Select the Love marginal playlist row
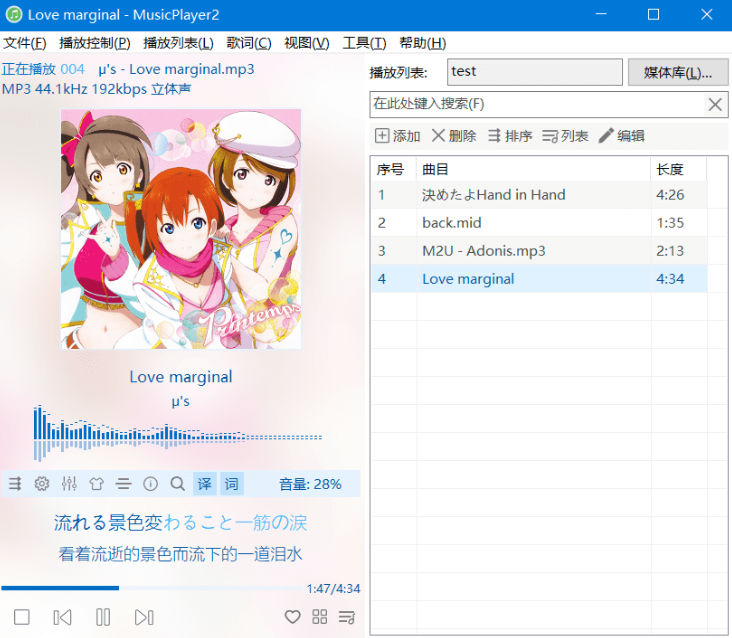This screenshot has width=732, height=638. click(x=539, y=279)
